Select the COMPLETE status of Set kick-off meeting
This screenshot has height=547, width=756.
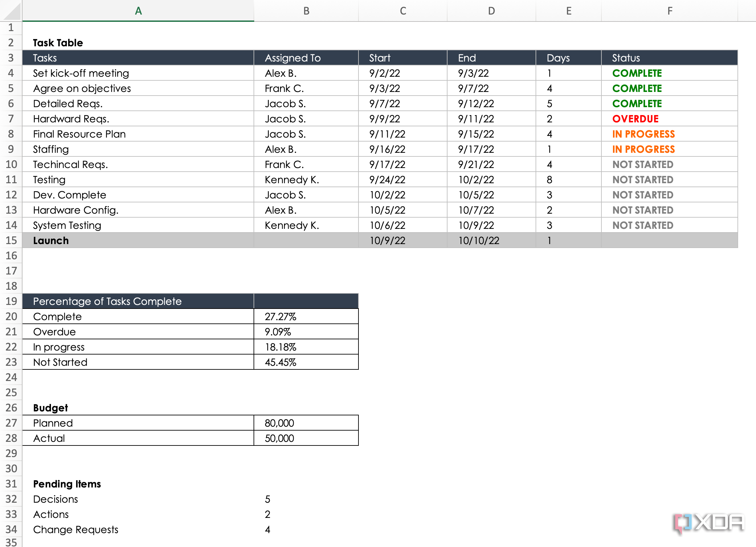(637, 73)
